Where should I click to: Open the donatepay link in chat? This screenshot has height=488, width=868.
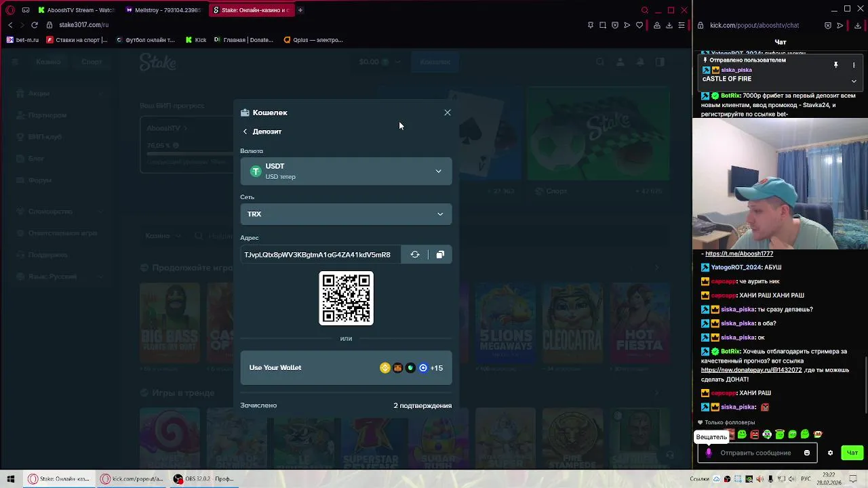pos(751,370)
